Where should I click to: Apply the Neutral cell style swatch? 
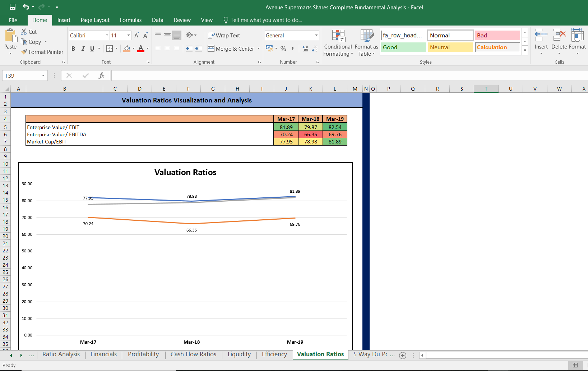tap(450, 47)
